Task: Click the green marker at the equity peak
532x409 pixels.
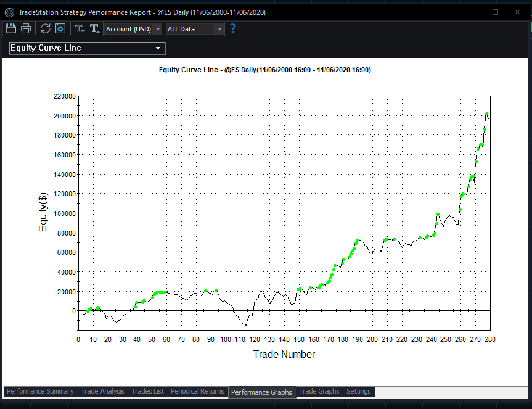Action: click(x=486, y=114)
